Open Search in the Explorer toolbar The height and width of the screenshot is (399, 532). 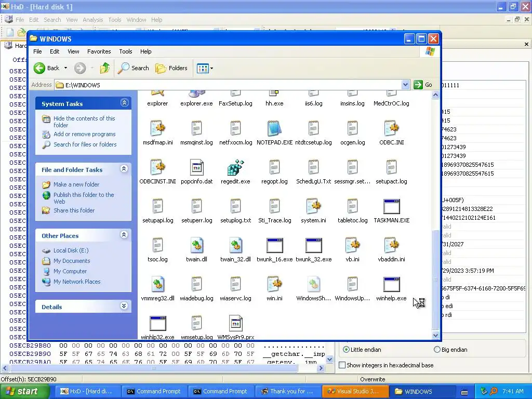134,68
